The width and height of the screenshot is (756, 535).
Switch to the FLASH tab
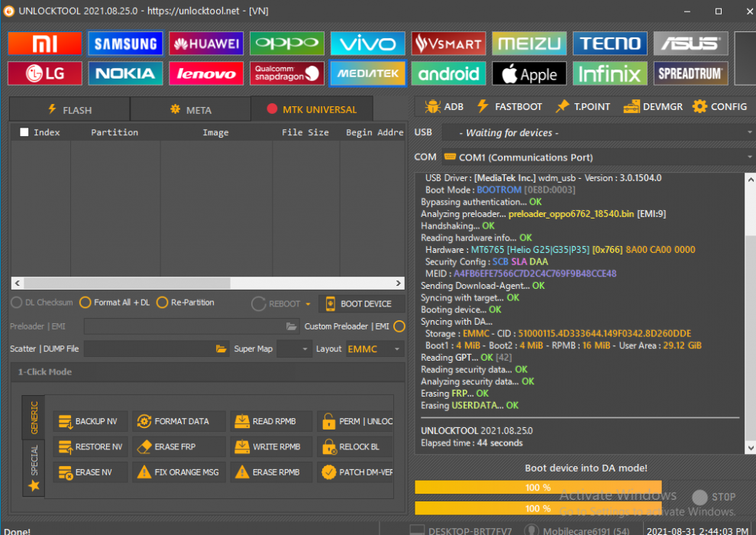click(69, 109)
